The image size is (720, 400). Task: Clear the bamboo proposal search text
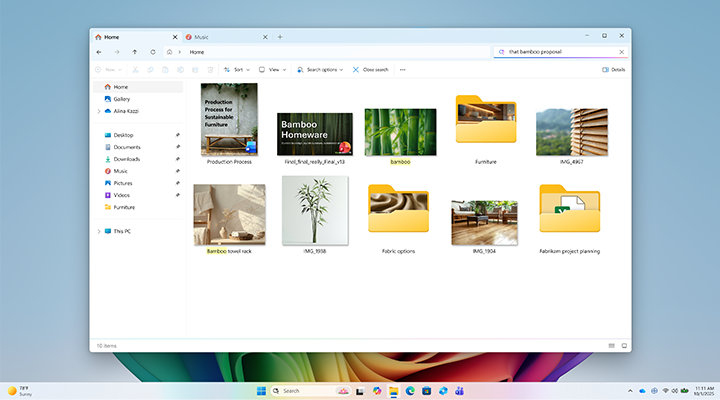pyautogui.click(x=621, y=52)
